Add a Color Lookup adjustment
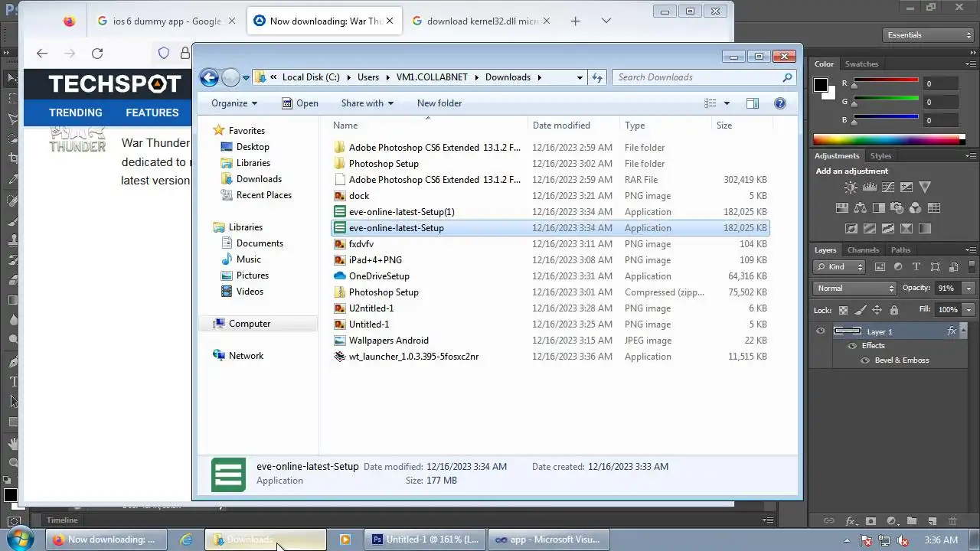980x551 pixels. coord(934,207)
